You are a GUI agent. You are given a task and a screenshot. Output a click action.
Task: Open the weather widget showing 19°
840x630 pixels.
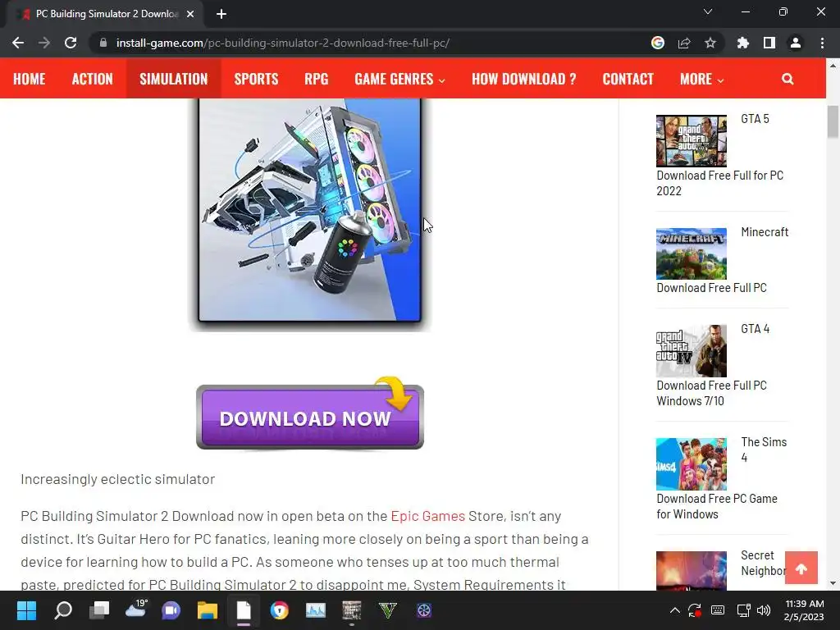point(136,609)
